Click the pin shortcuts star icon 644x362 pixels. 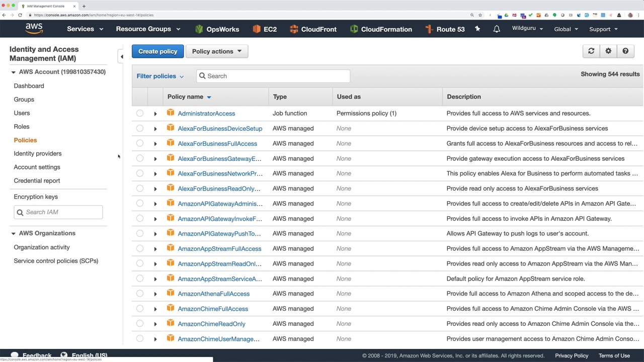[x=477, y=29]
